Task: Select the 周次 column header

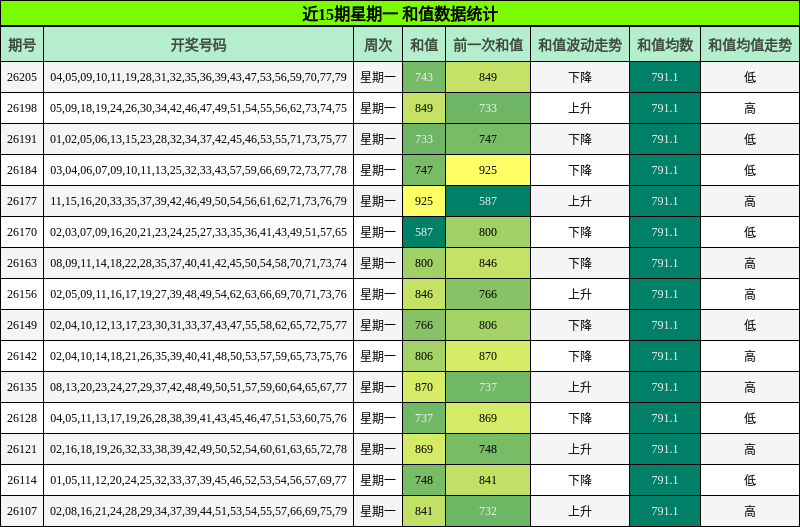Action: click(378, 45)
